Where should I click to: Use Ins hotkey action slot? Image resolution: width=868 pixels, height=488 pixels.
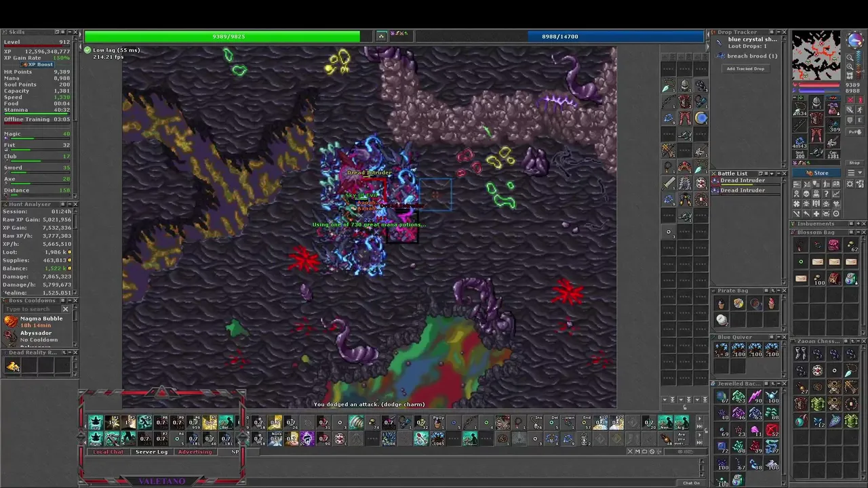tap(536, 422)
